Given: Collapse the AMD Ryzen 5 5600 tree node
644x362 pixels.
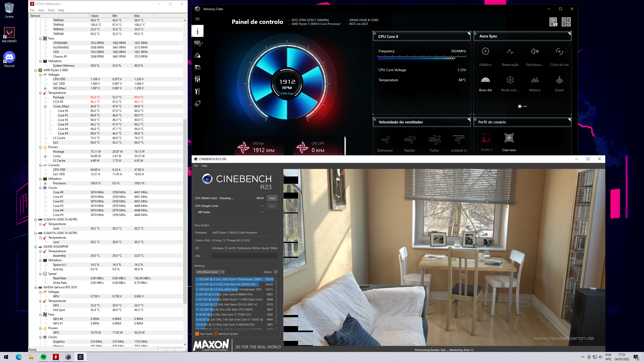Looking at the screenshot, I should pos(36,70).
